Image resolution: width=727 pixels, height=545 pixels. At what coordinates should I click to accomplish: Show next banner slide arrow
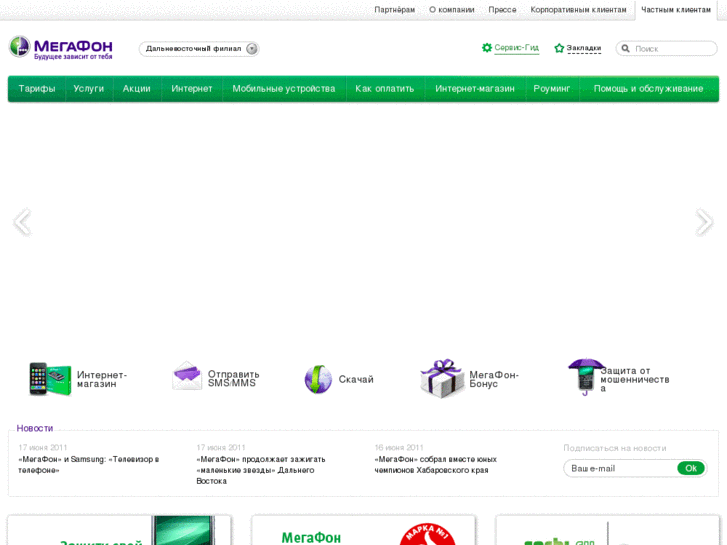[704, 222]
